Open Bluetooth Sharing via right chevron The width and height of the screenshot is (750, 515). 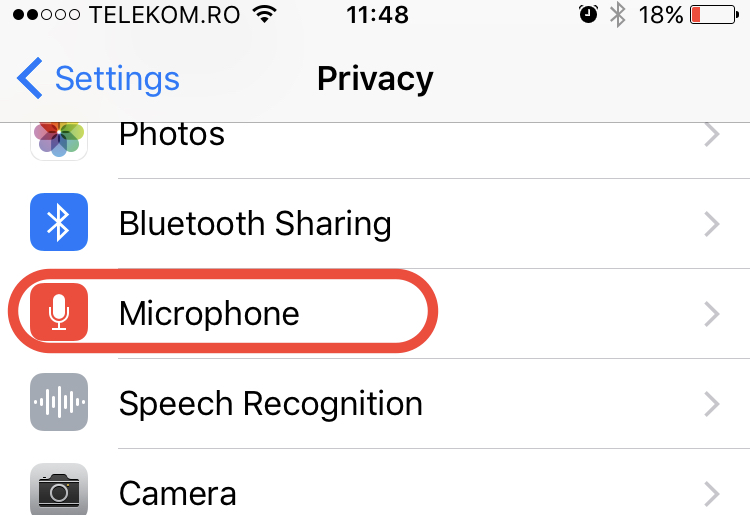711,224
